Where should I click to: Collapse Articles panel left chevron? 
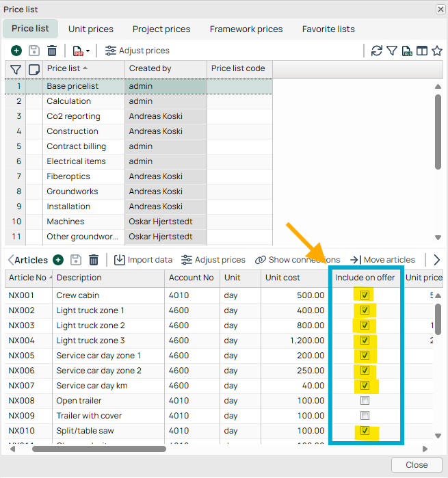pyautogui.click(x=11, y=260)
